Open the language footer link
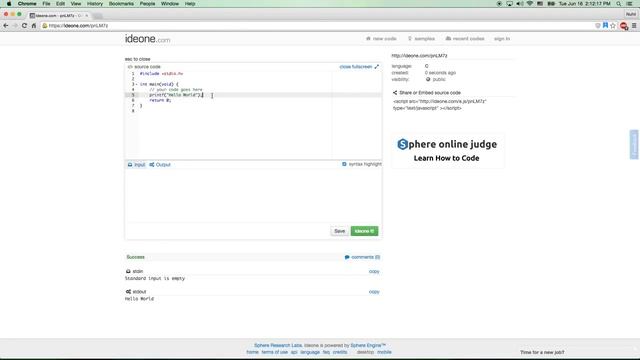The image size is (640, 360). pyautogui.click(x=310, y=352)
